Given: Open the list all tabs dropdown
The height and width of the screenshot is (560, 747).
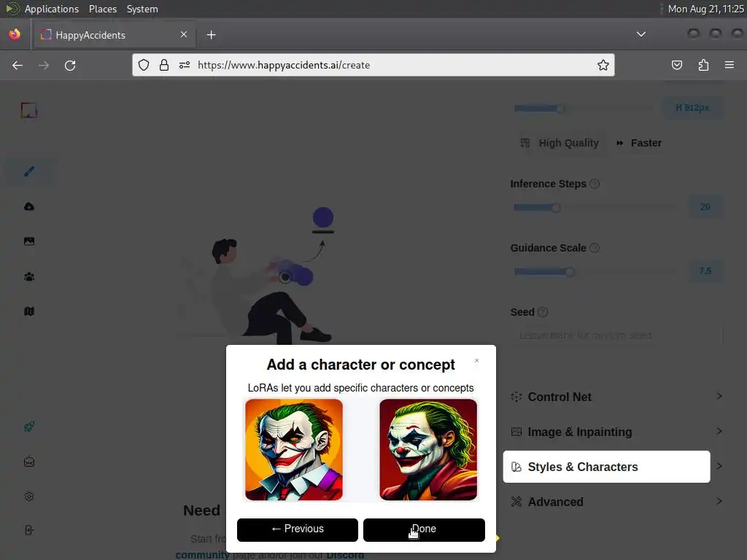Looking at the screenshot, I should point(641,34).
